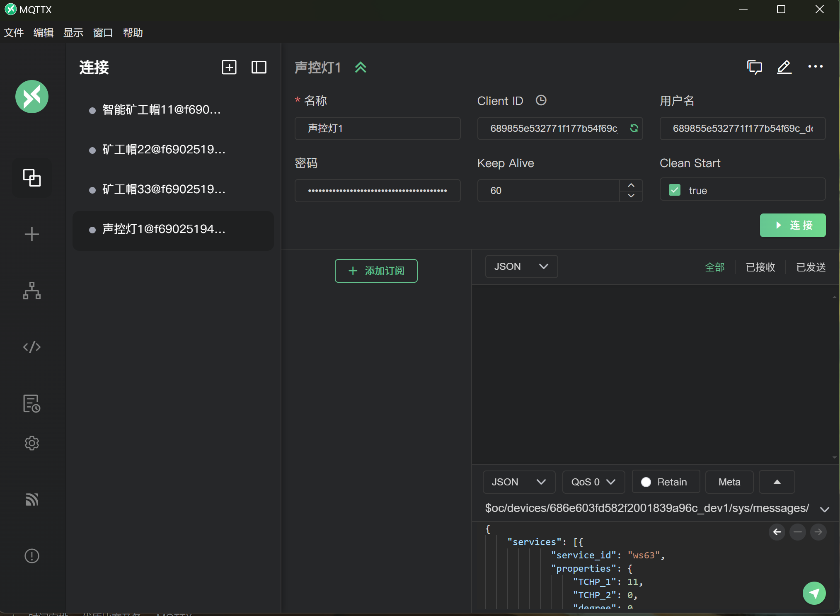Filter by 已接收 messages
840x616 pixels.
[760, 267]
